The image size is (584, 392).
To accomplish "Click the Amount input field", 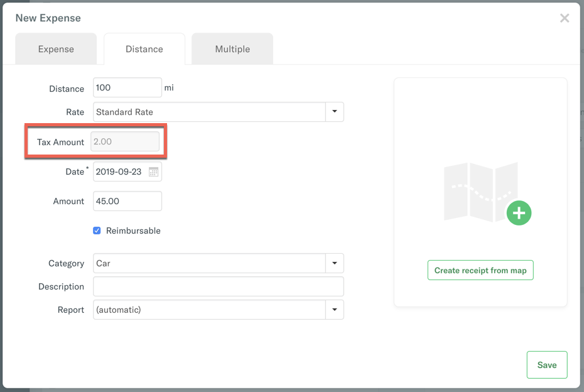I will (127, 201).
